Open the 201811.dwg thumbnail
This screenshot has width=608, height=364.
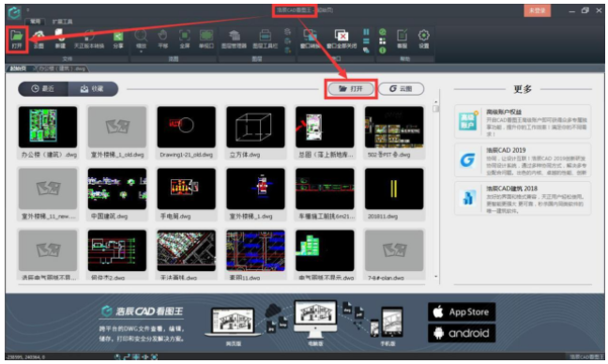[x=394, y=189]
